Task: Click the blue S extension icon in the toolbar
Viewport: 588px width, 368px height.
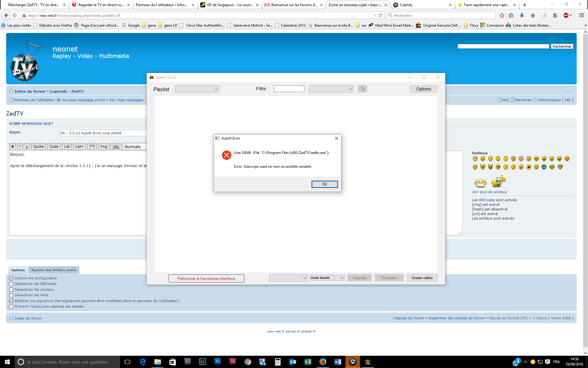Action: (555, 15)
